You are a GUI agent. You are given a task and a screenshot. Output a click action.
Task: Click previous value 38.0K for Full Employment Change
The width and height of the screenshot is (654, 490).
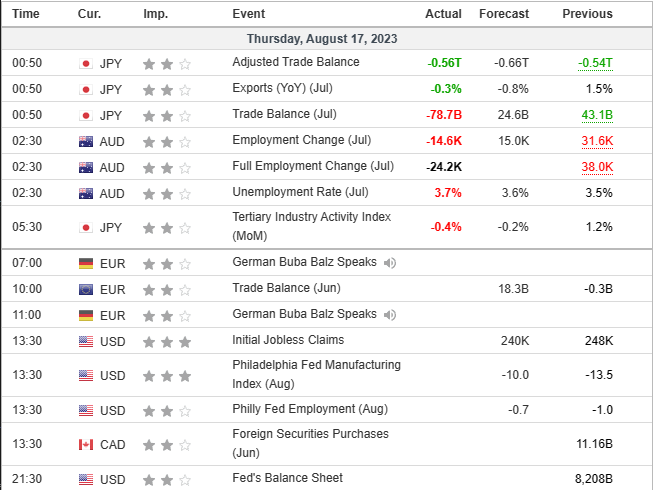point(596,167)
